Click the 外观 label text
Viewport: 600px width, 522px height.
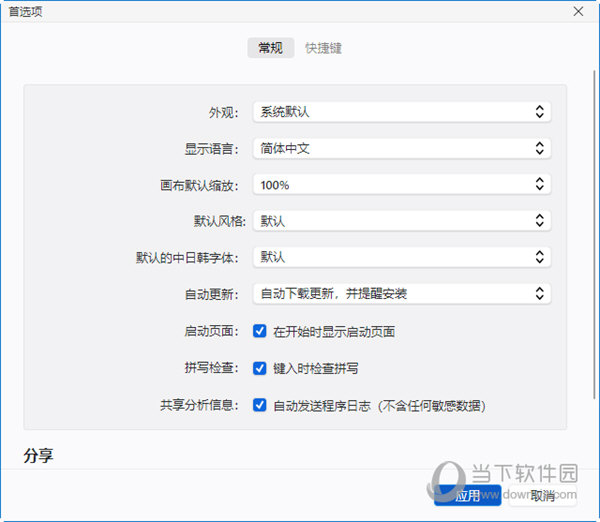pyautogui.click(x=223, y=113)
